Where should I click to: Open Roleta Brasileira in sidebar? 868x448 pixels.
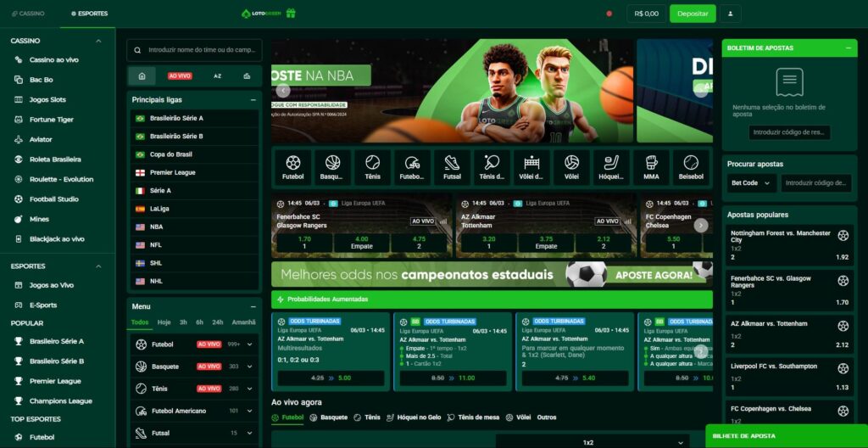(55, 160)
